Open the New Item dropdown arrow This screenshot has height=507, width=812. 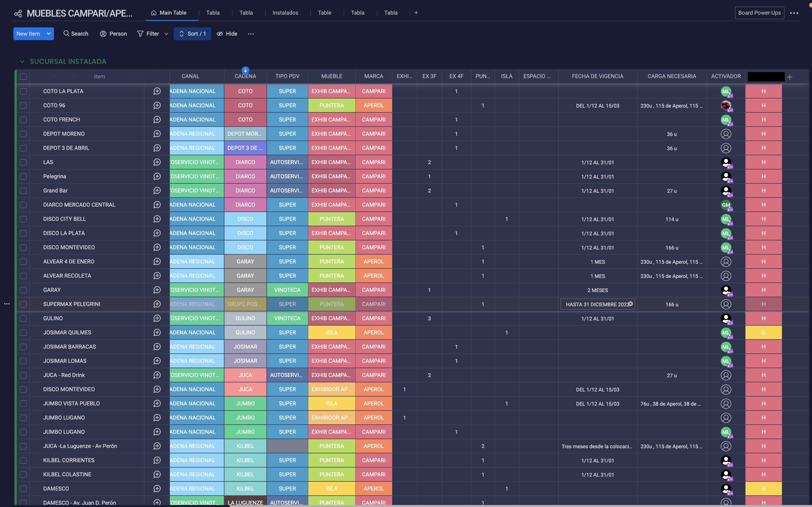point(49,33)
